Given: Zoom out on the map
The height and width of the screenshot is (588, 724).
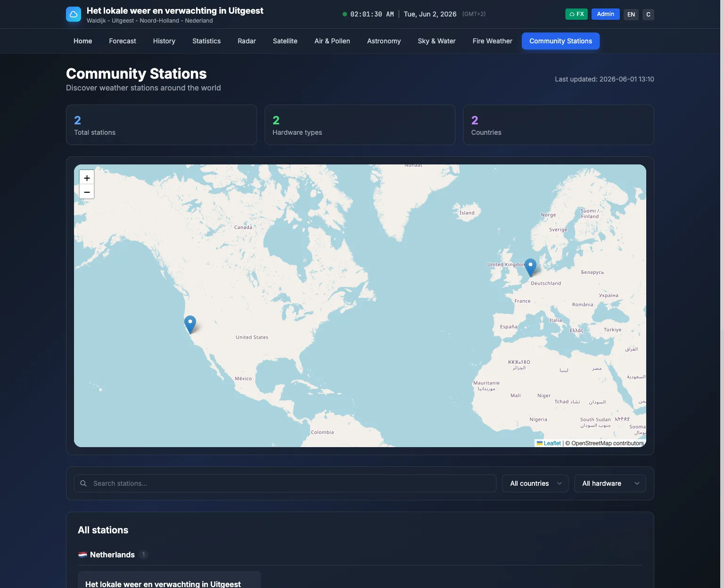Looking at the screenshot, I should [87, 192].
